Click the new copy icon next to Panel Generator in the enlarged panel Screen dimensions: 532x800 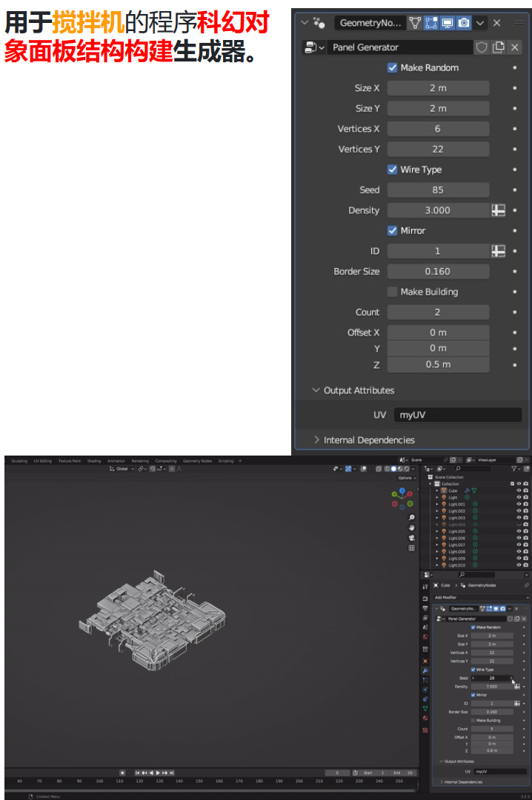tap(499, 47)
